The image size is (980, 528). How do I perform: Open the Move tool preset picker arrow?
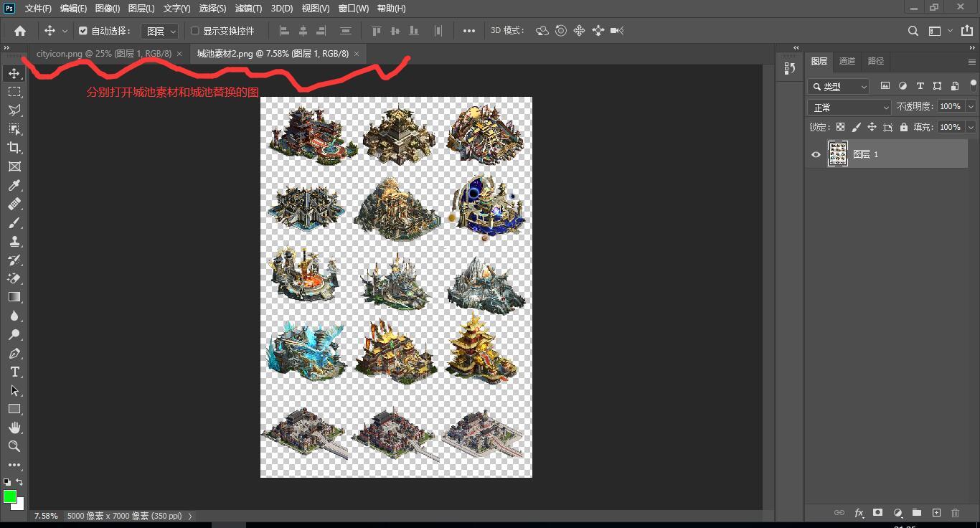click(65, 31)
